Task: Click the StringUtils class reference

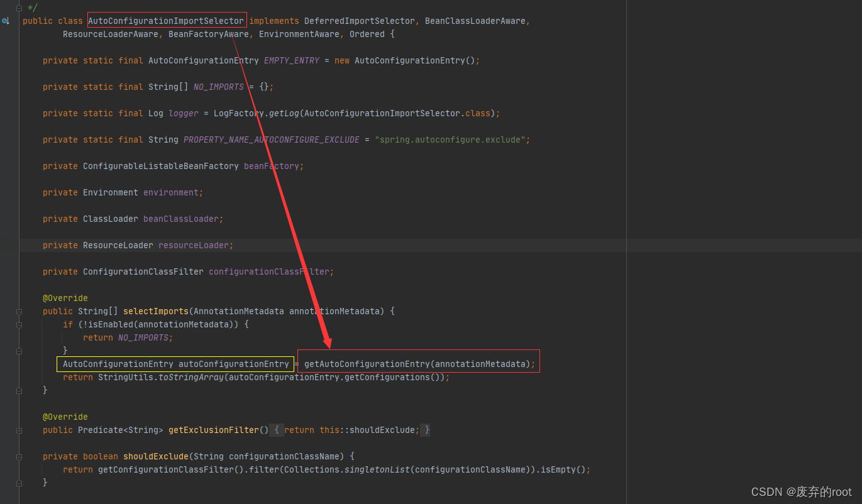Action: click(126, 377)
